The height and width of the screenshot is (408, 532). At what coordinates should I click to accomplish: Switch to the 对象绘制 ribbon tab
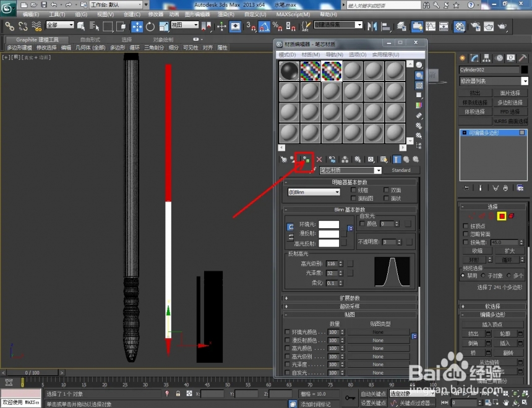(163, 40)
